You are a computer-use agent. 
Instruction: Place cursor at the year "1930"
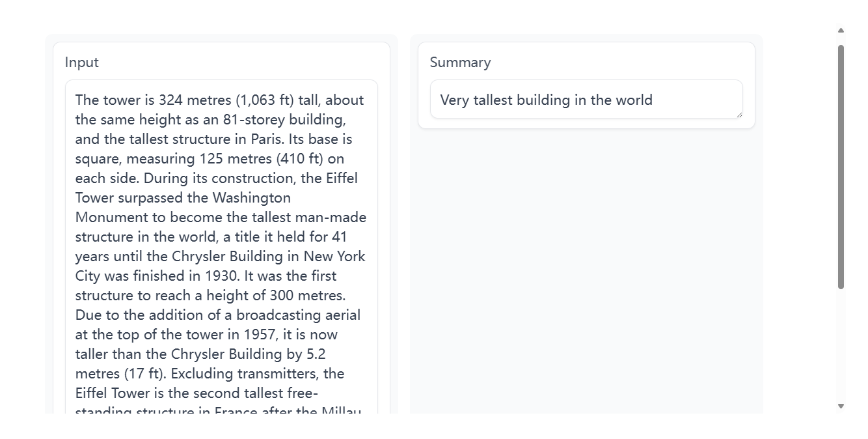223,276
